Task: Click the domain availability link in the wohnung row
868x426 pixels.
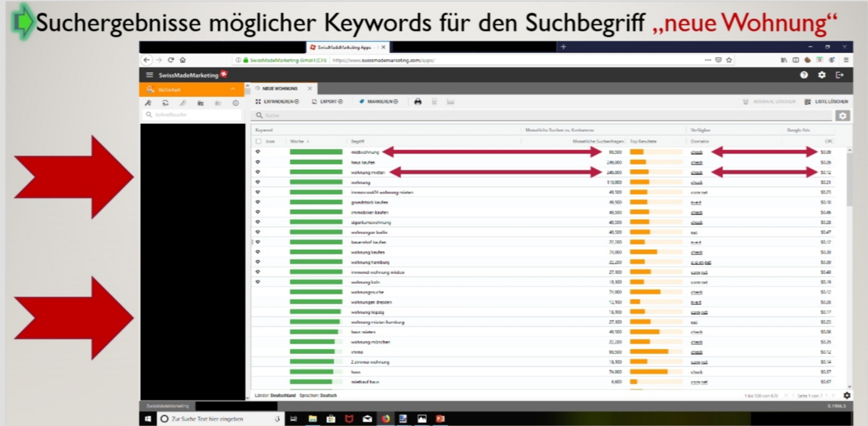Action: point(697,182)
